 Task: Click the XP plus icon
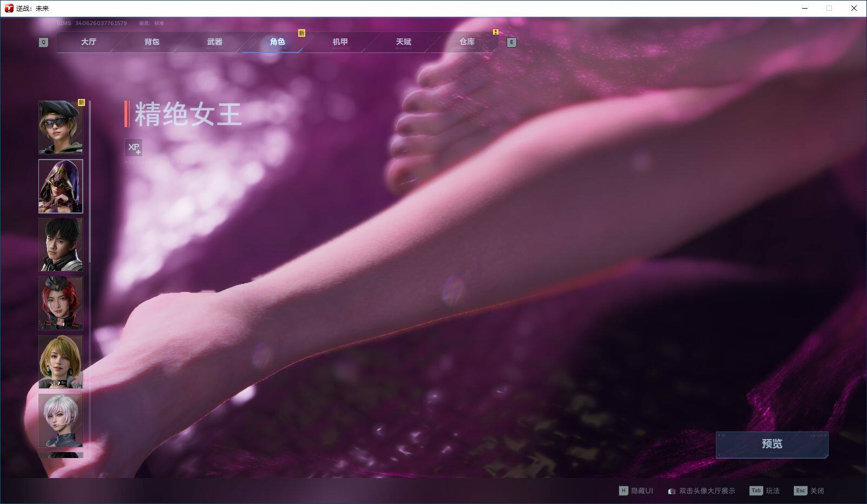[x=134, y=148]
